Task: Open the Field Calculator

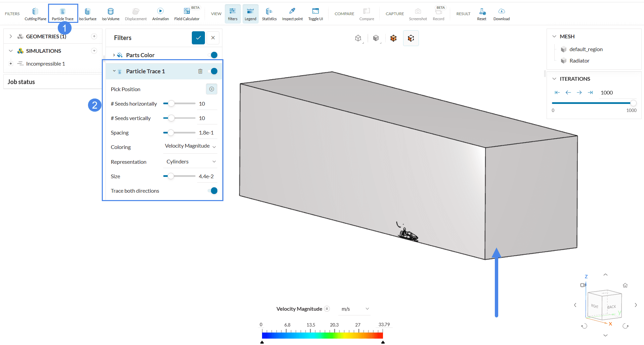Action: coord(187,14)
